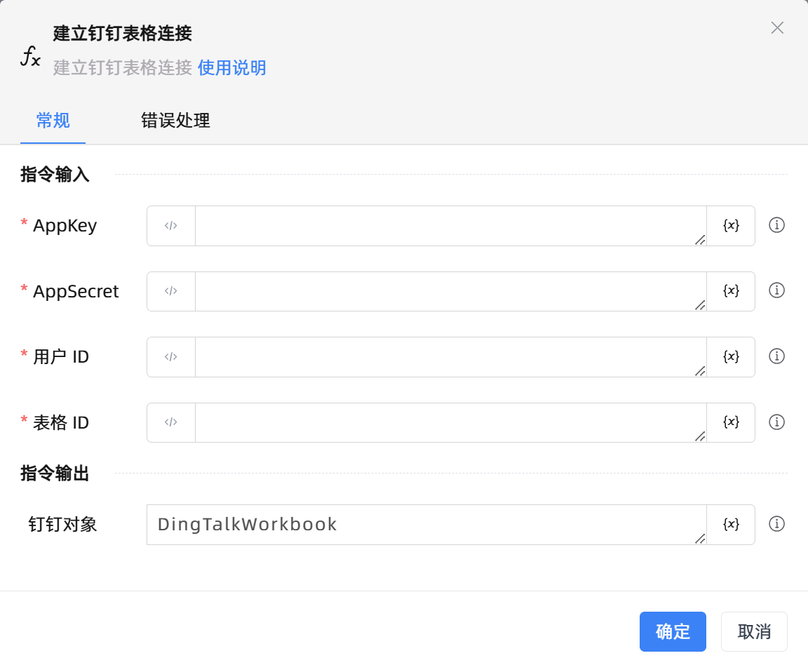Open the 使用说明 link
Viewport: 808px width, 672px height.
point(231,68)
